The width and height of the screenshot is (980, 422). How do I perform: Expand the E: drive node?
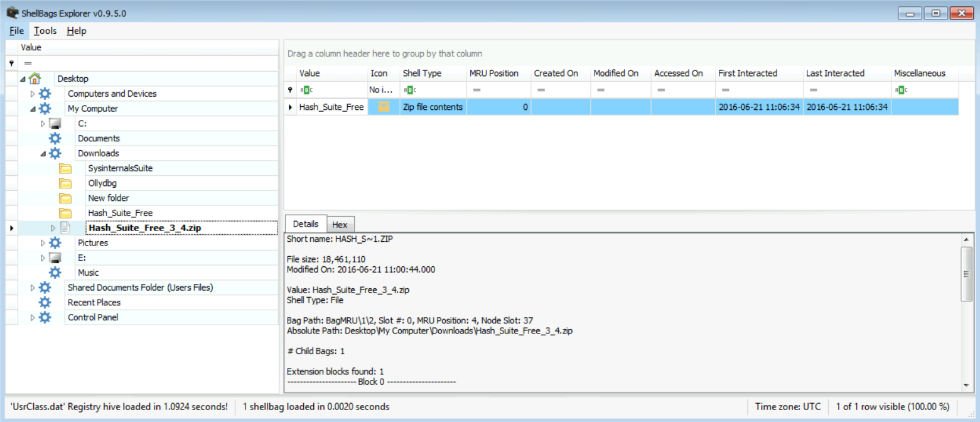point(43,258)
